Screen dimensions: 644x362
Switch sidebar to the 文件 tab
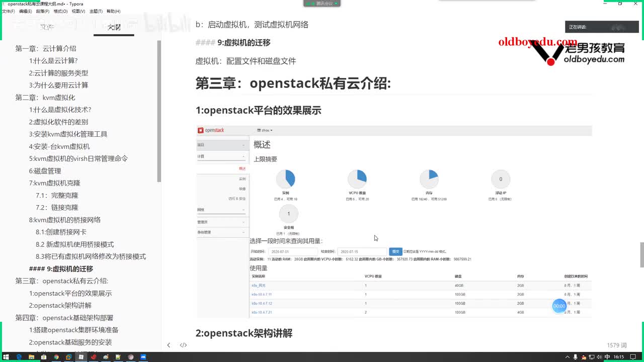(x=47, y=27)
